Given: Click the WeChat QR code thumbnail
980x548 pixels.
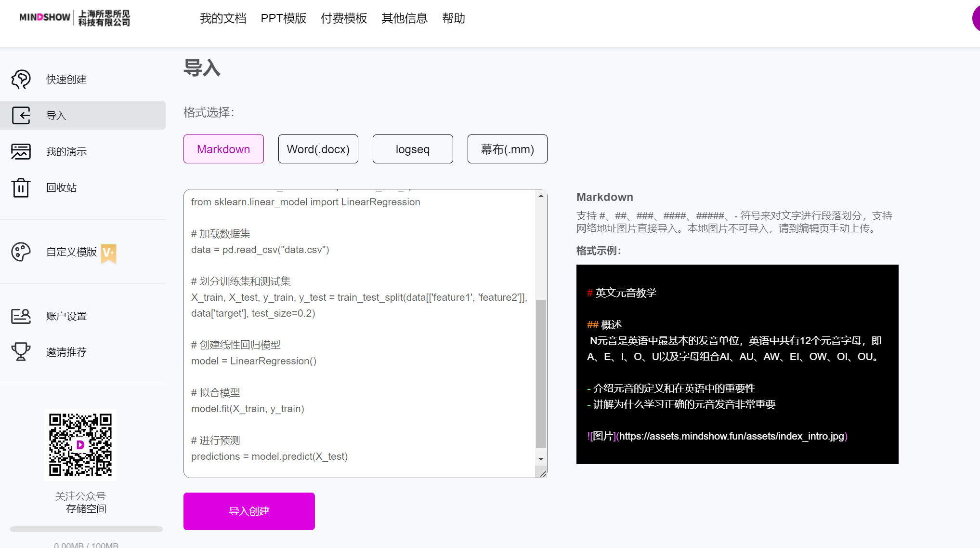Looking at the screenshot, I should click(80, 444).
